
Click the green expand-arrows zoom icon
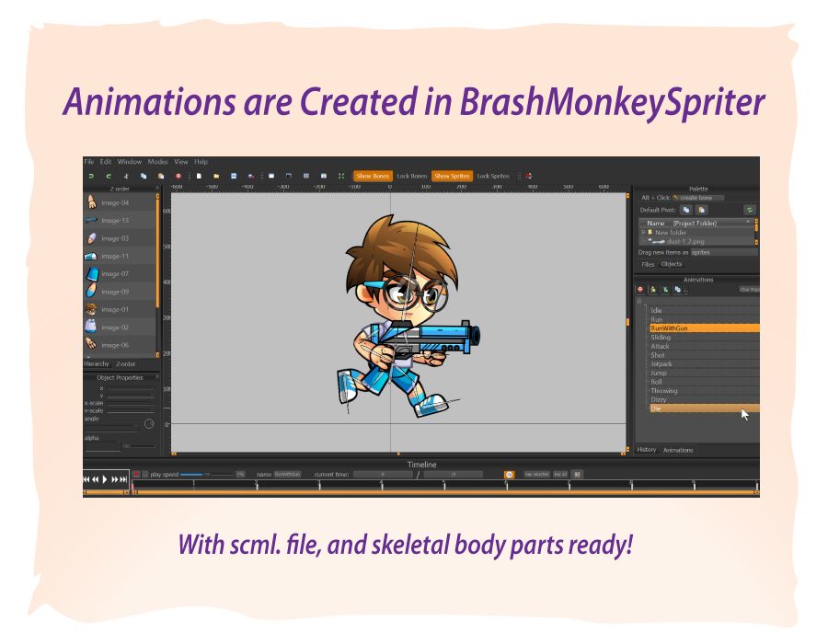(341, 177)
